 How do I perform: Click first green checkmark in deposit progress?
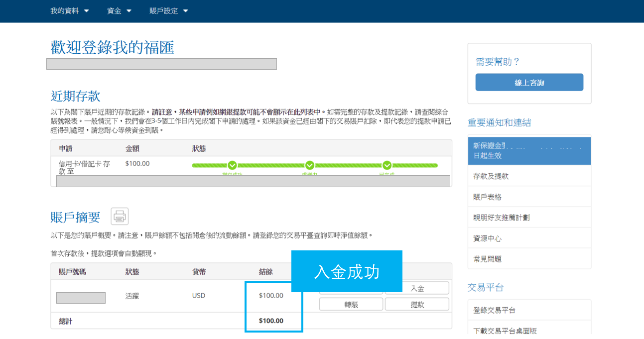click(232, 165)
